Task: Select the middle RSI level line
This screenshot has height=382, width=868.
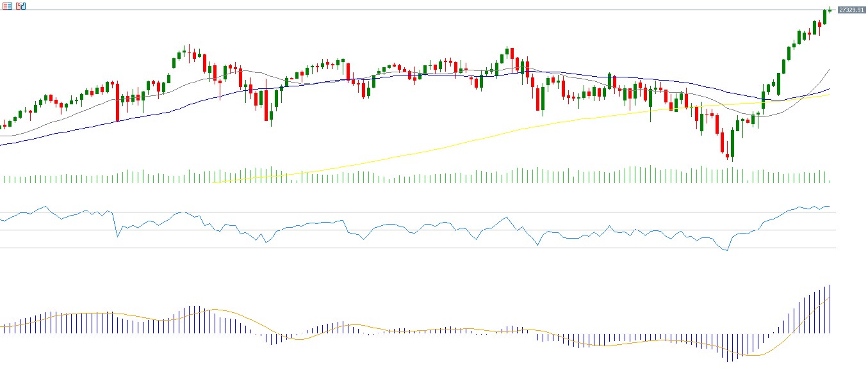Action: pyautogui.click(x=416, y=230)
